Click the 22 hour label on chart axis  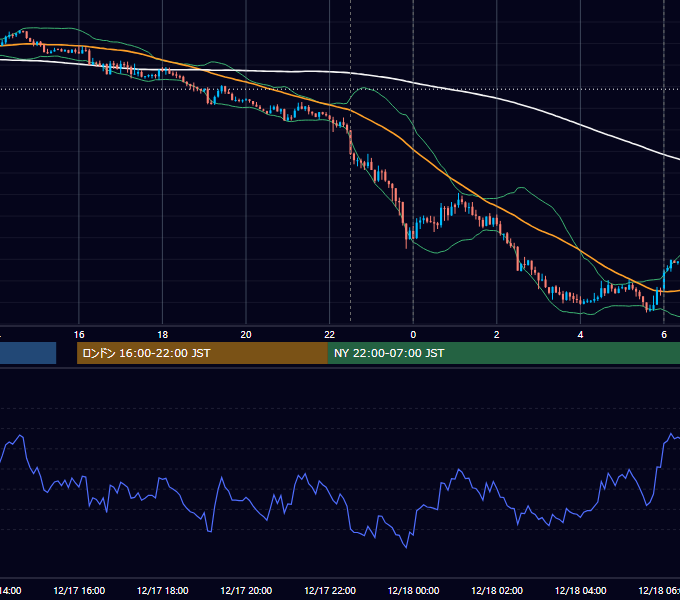[x=330, y=335]
